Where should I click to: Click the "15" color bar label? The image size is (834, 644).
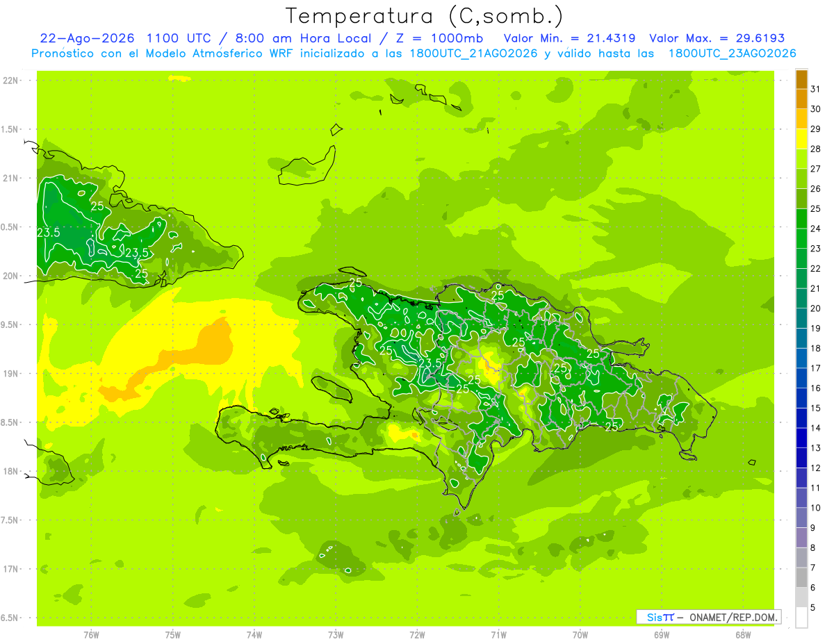816,408
